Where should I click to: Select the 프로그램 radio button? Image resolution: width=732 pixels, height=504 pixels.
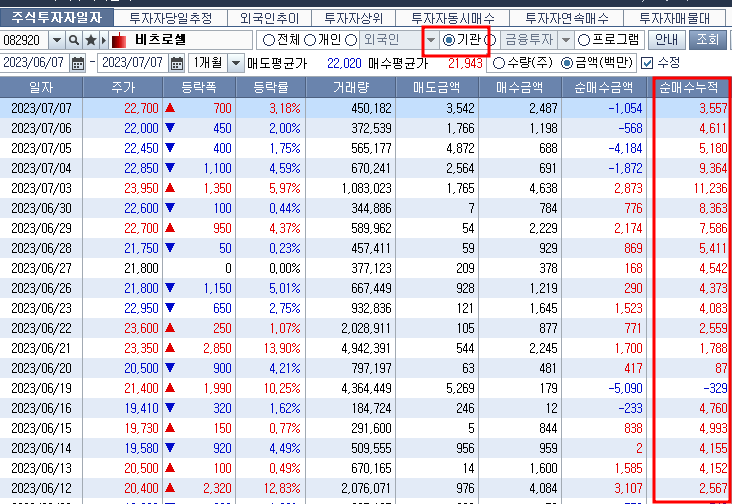tap(584, 40)
